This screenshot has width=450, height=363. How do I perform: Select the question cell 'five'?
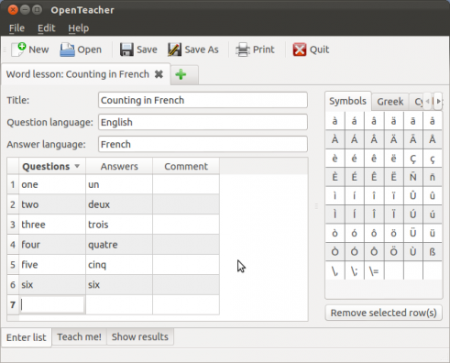(x=52, y=265)
